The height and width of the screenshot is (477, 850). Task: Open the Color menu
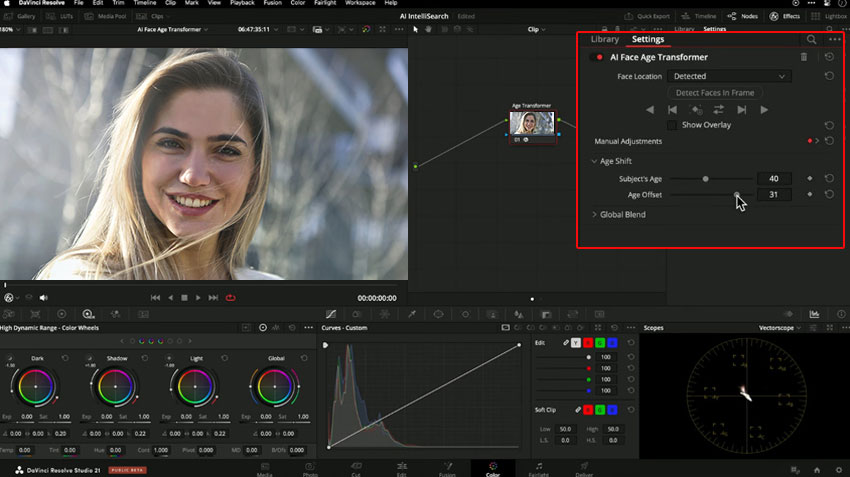pos(298,3)
